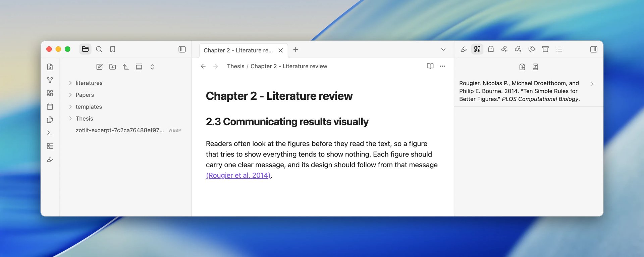Click Thesis in the breadcrumb

tap(235, 66)
